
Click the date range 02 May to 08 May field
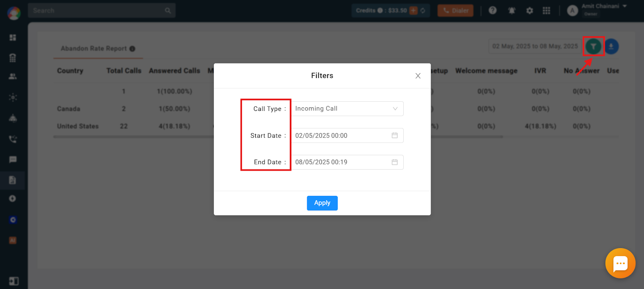[535, 46]
